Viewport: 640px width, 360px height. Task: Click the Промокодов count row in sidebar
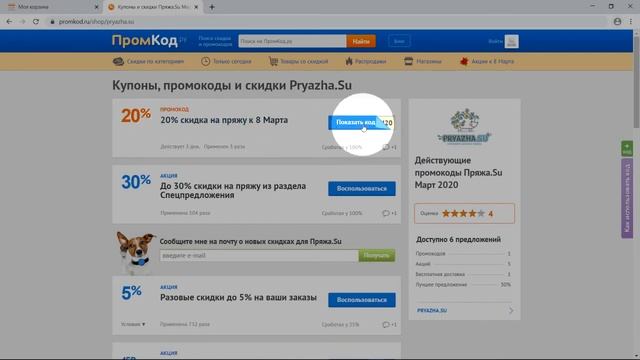[x=463, y=254]
